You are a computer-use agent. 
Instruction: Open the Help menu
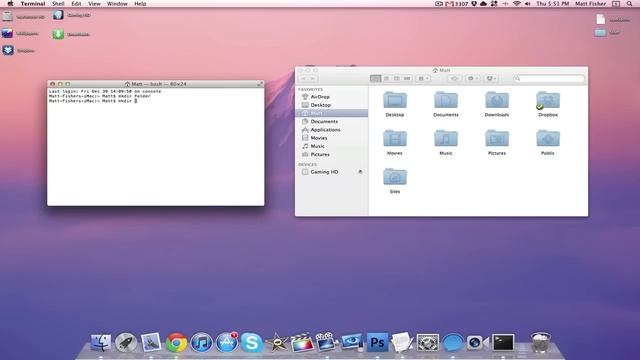click(x=140, y=4)
